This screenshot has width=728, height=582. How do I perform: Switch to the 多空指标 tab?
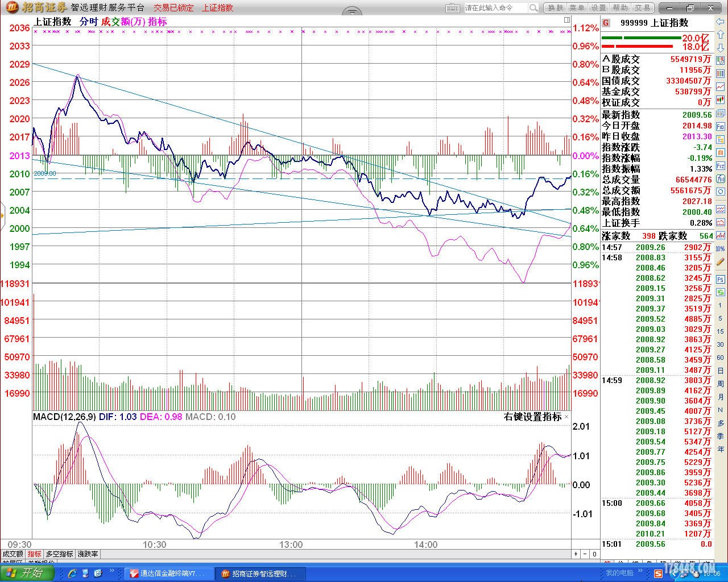pyautogui.click(x=59, y=554)
